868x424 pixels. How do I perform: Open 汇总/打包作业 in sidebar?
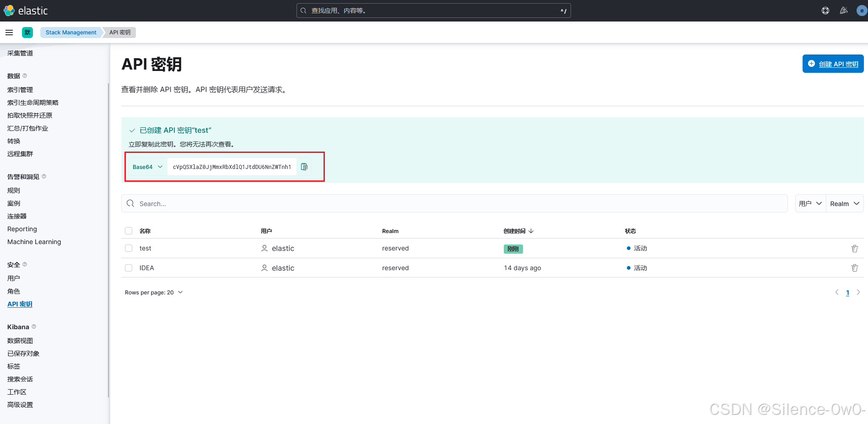coord(27,128)
